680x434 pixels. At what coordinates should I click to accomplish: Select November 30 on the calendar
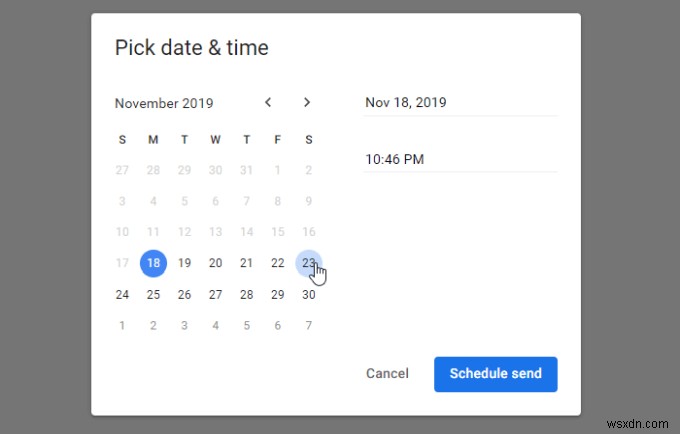coord(309,294)
